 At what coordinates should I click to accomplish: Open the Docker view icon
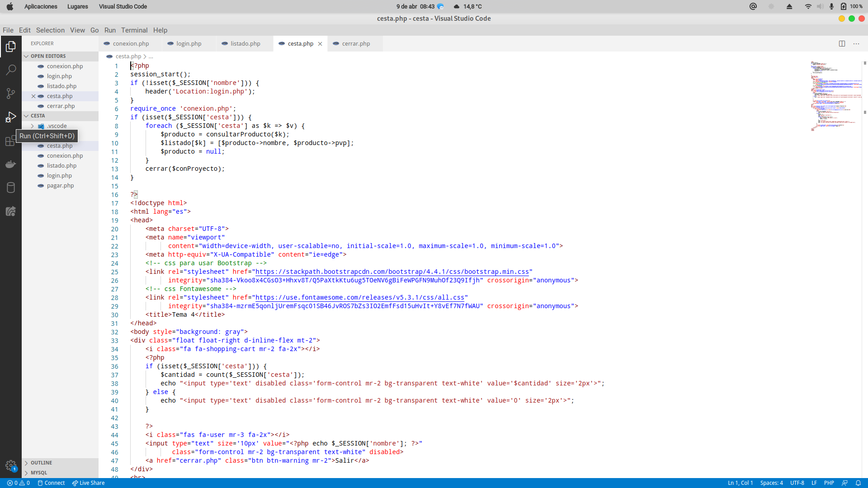[11, 164]
